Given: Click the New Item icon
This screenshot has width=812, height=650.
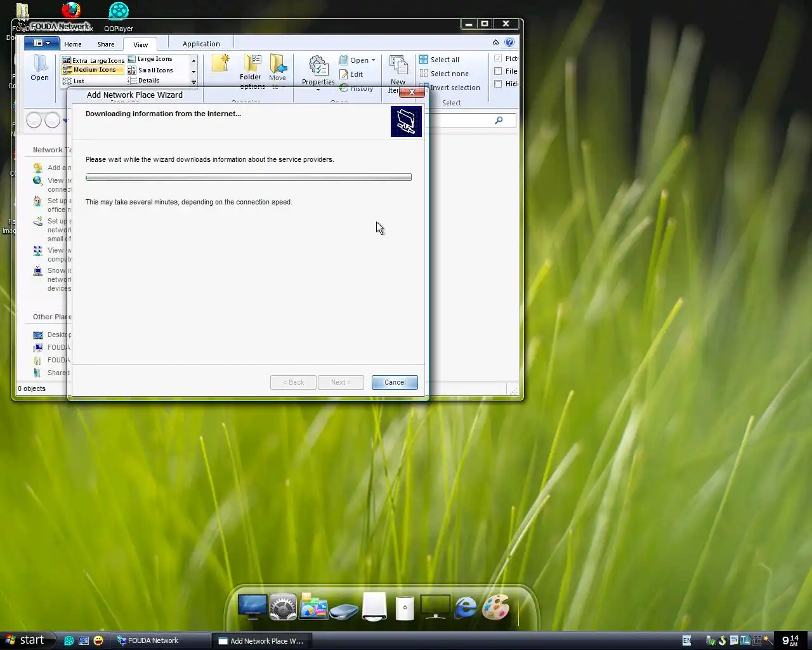Looking at the screenshot, I should point(398,66).
